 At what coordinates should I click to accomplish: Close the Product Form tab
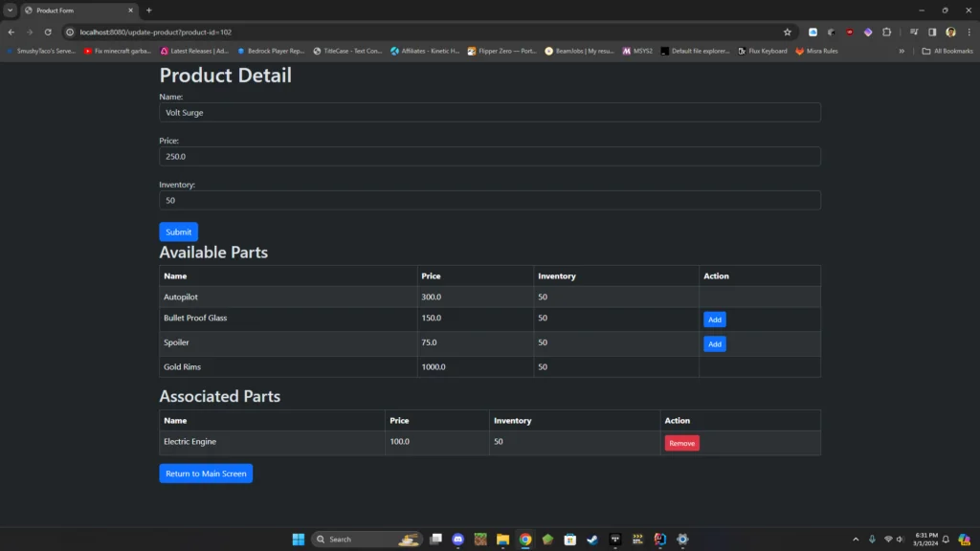coord(130,10)
